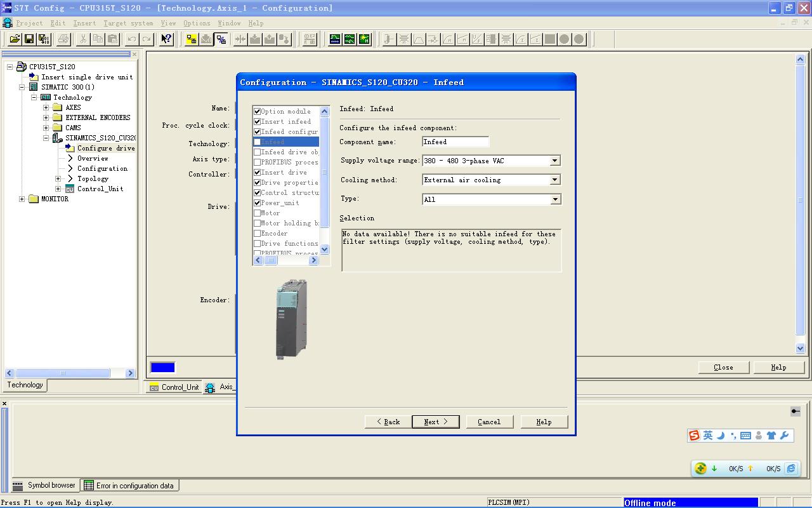Viewport: 812px width, 508px height.
Task: Click the green network accelerator tray icon
Action: [x=700, y=469]
